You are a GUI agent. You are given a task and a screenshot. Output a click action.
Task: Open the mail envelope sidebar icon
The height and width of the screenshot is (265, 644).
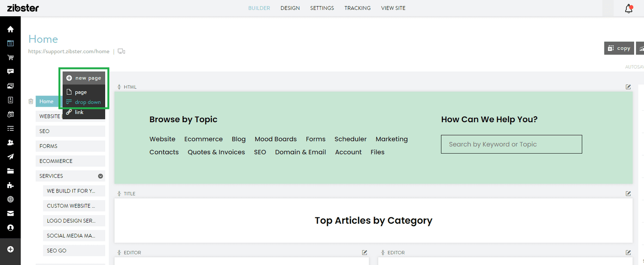tap(10, 213)
